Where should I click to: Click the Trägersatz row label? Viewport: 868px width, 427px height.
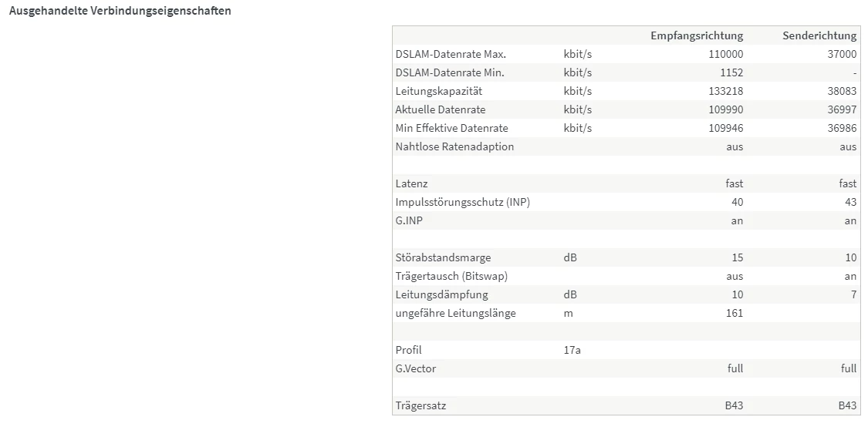[420, 405]
